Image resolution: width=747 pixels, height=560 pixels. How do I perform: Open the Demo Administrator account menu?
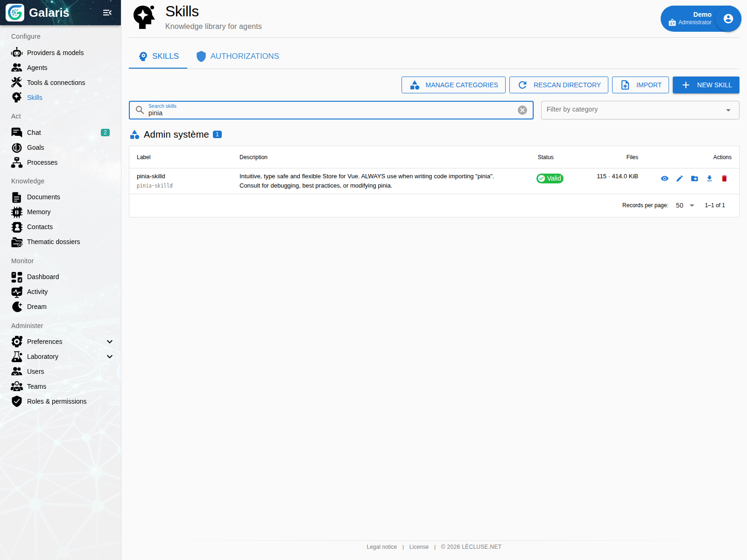pos(701,19)
